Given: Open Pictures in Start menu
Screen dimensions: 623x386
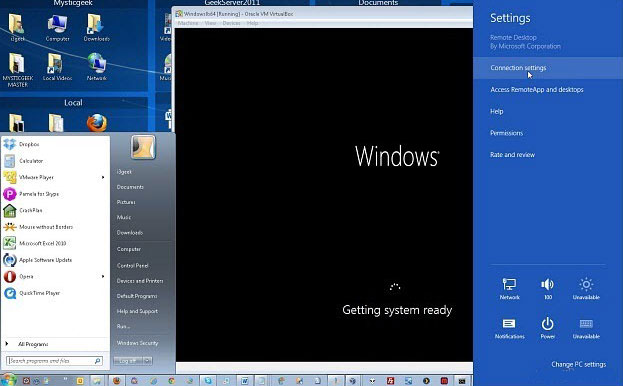Looking at the screenshot, I should coord(126,202).
